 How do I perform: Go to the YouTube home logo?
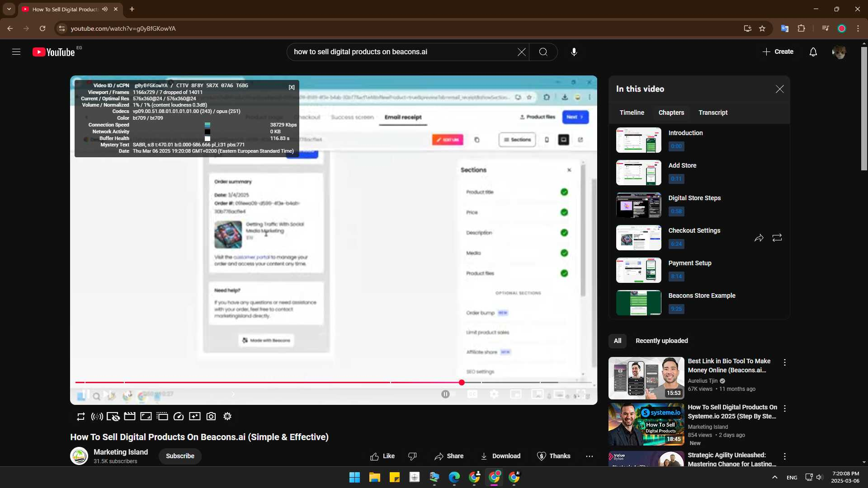54,52
